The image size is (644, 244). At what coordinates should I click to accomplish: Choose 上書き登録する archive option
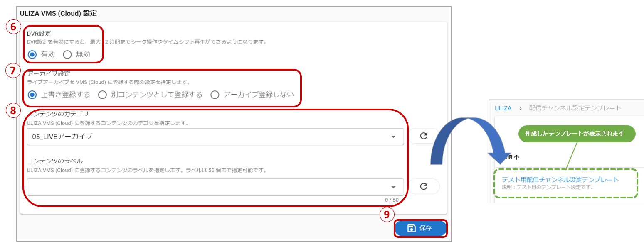[x=32, y=95]
